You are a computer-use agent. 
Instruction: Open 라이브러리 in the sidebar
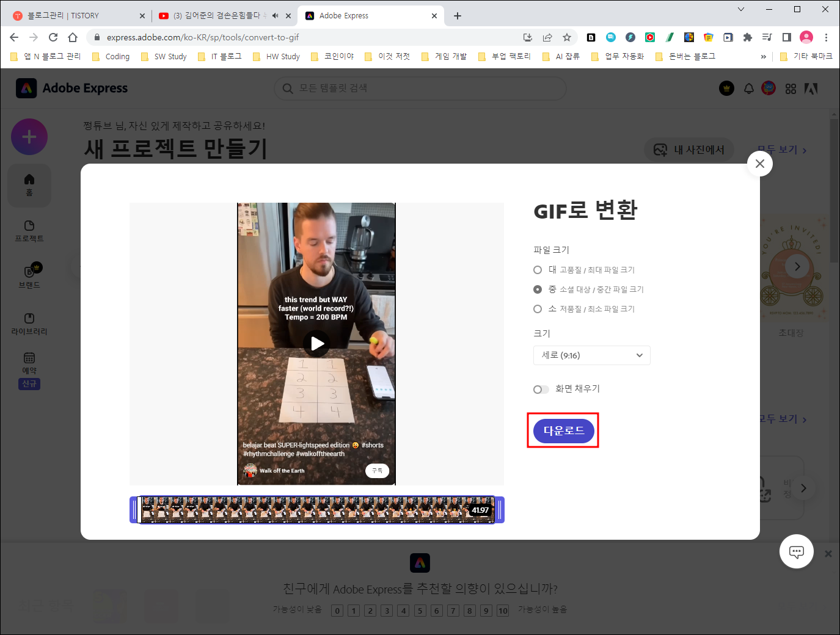(29, 324)
